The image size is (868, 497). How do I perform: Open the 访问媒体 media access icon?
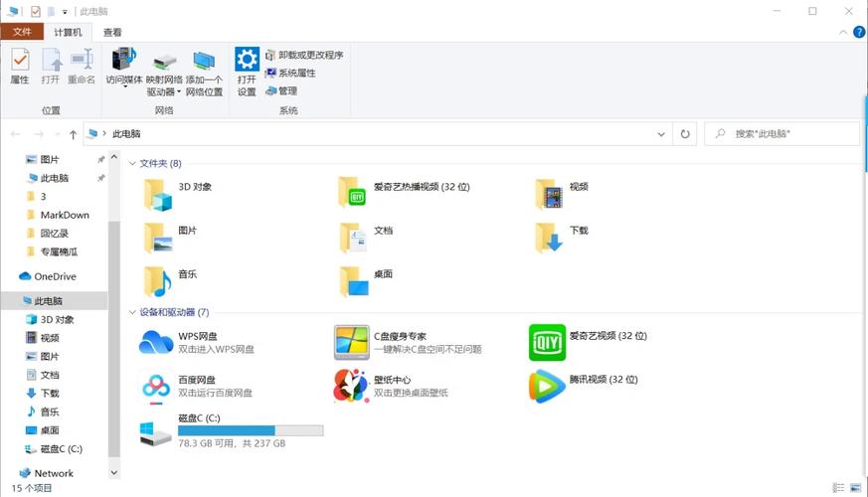[x=124, y=60]
